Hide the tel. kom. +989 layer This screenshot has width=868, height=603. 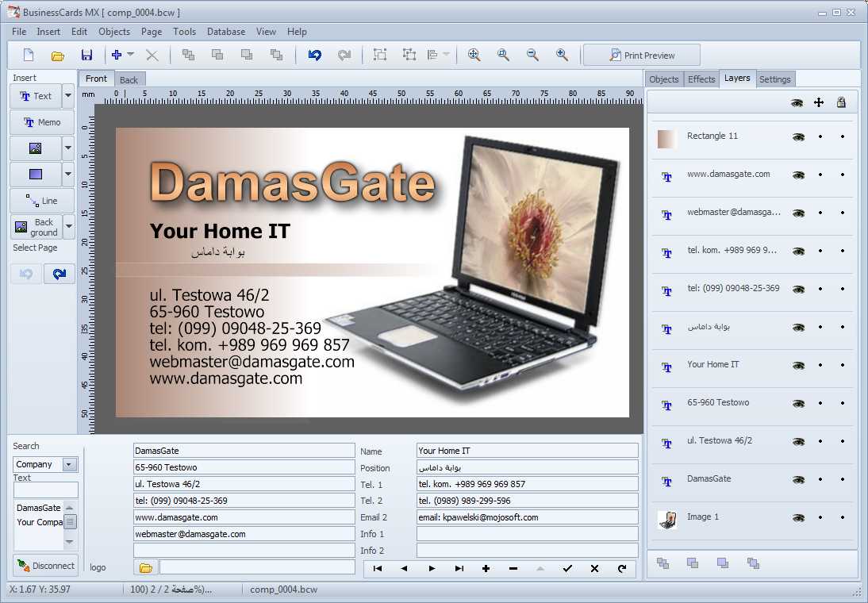pos(798,252)
